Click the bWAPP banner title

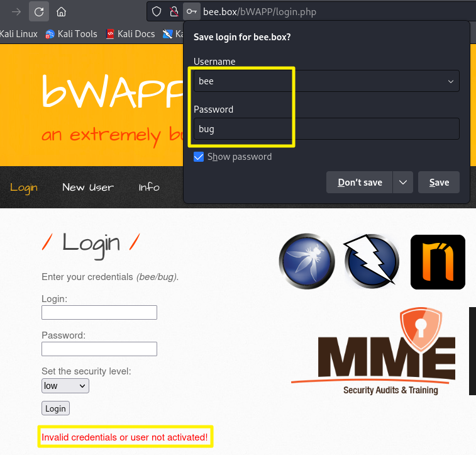[x=113, y=91]
